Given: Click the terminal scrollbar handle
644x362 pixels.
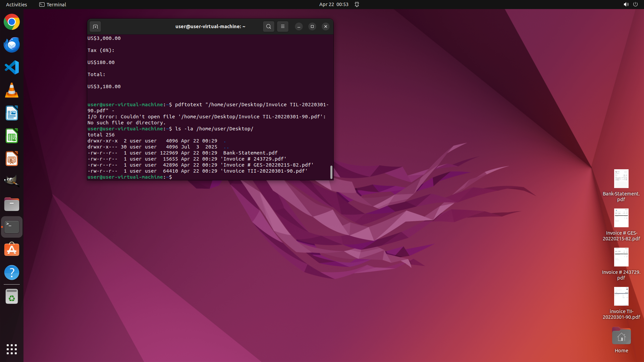Looking at the screenshot, I should 331,172.
